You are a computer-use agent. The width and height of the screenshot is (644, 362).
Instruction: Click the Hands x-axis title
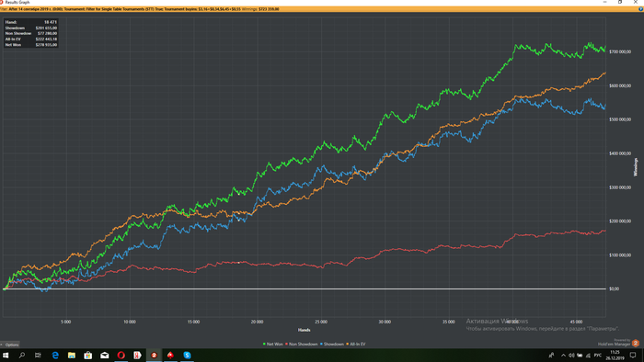click(x=304, y=330)
